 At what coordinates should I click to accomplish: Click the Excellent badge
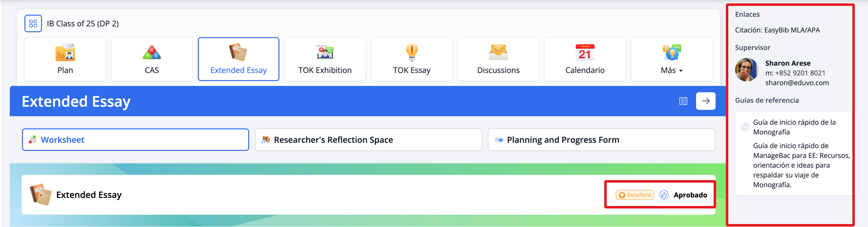(x=635, y=195)
